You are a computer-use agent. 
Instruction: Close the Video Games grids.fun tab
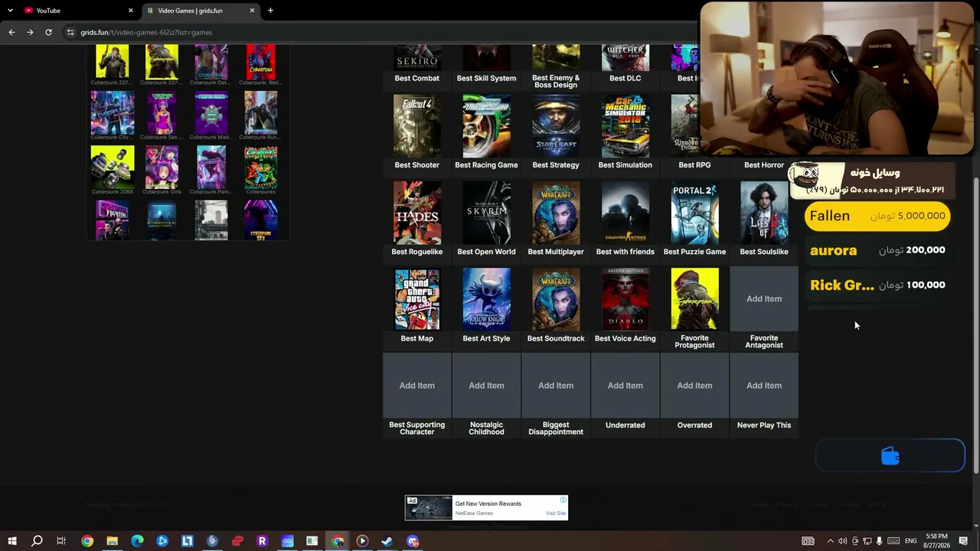point(252,11)
